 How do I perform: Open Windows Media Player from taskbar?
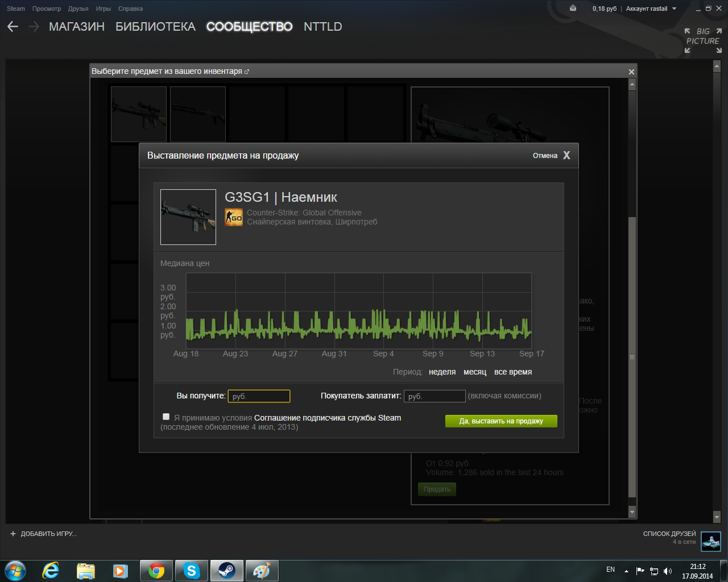(121, 571)
